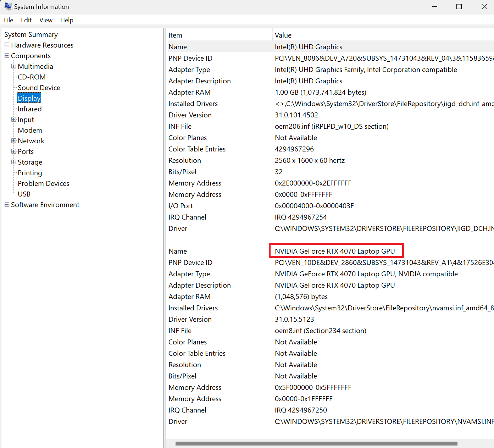Click Color Table Entries value 4294967296

coord(294,149)
